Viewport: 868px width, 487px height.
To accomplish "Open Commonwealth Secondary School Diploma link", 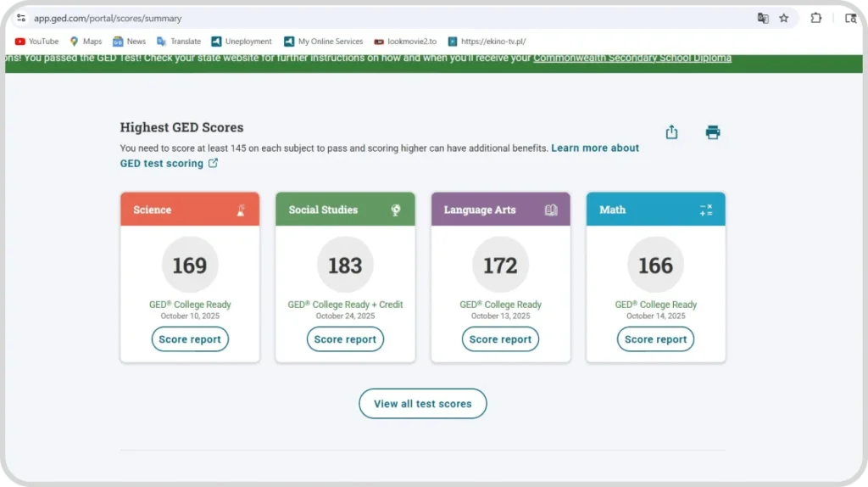I will click(632, 58).
